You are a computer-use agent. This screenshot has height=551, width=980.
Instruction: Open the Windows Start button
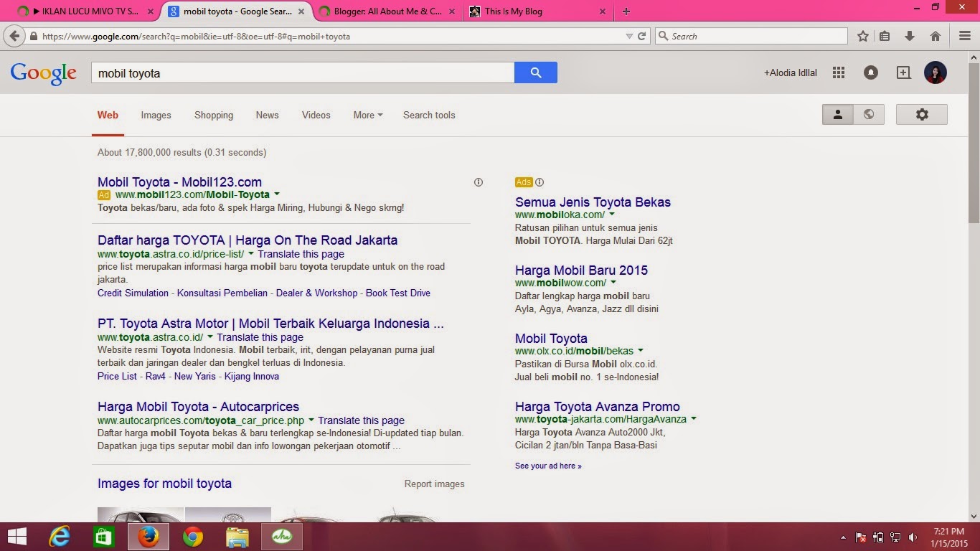tap(17, 537)
